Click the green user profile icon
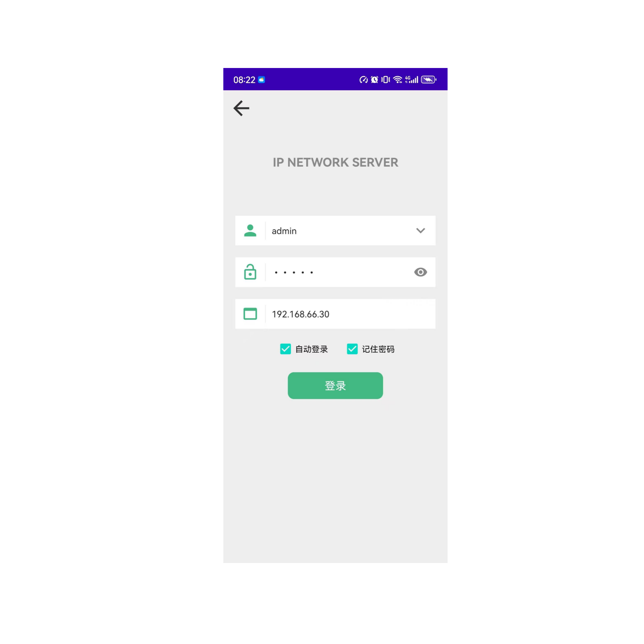This screenshot has width=644, height=644. pyautogui.click(x=250, y=230)
